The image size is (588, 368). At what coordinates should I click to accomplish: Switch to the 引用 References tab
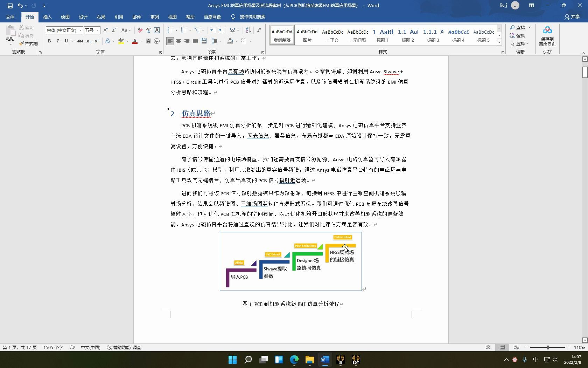coord(119,17)
